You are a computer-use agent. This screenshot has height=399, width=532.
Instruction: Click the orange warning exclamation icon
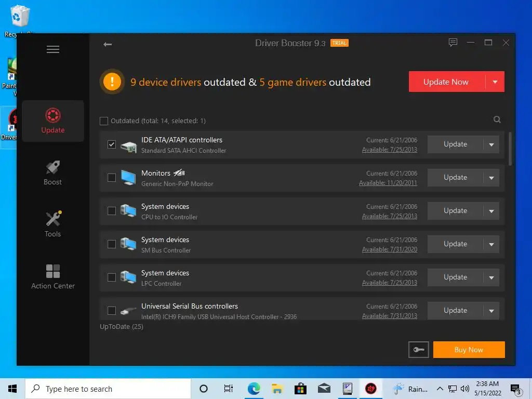[x=112, y=82]
